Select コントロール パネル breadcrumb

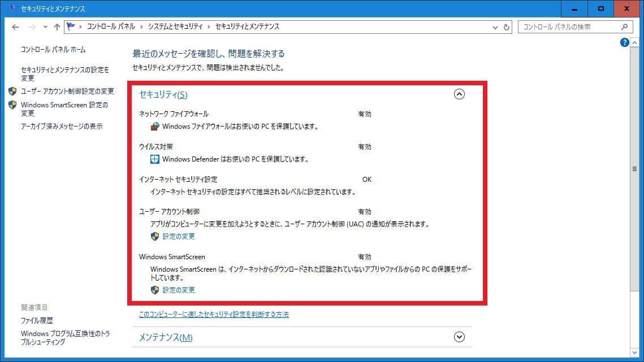point(111,27)
